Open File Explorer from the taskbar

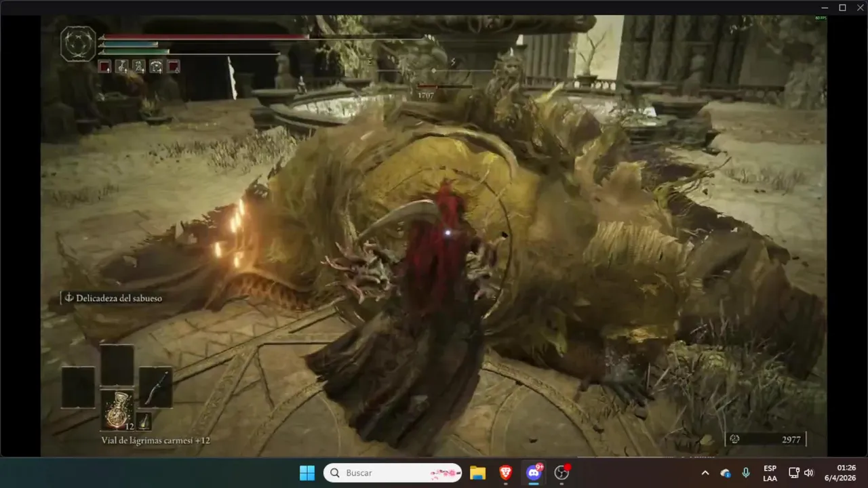pyautogui.click(x=478, y=472)
